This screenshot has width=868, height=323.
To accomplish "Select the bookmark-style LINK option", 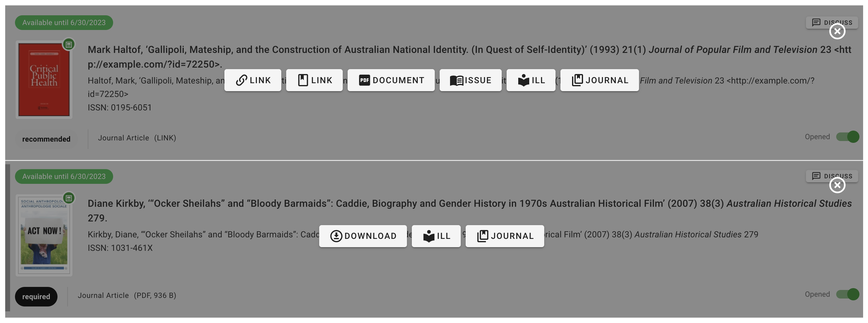I will click(314, 80).
